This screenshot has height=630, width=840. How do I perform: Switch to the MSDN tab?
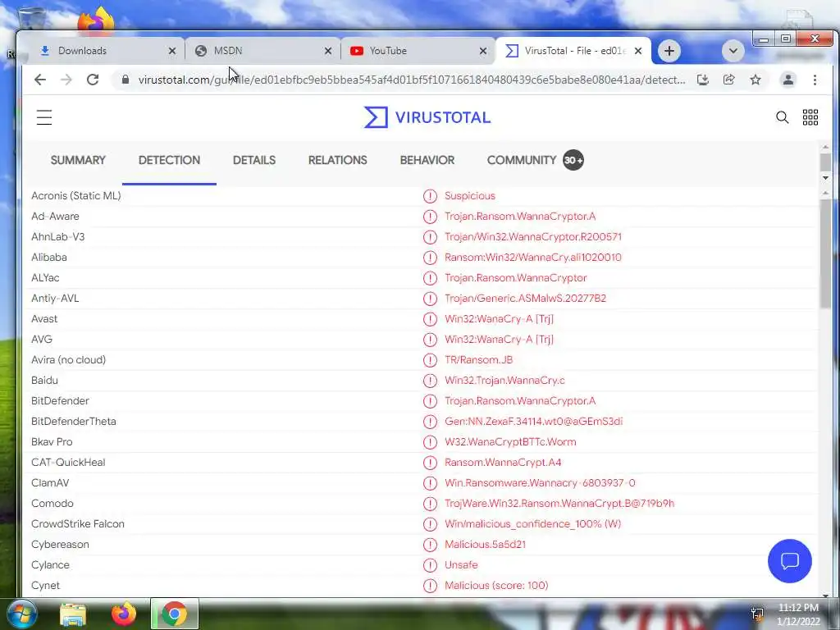pyautogui.click(x=262, y=51)
